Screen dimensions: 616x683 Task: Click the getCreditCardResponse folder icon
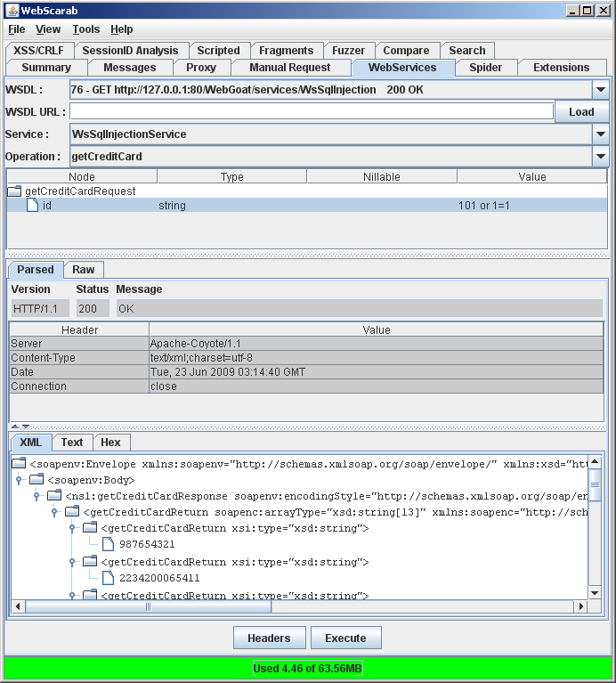(x=54, y=495)
